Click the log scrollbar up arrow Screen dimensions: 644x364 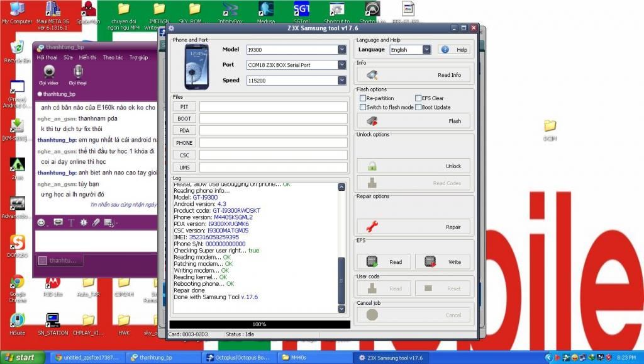point(341,187)
